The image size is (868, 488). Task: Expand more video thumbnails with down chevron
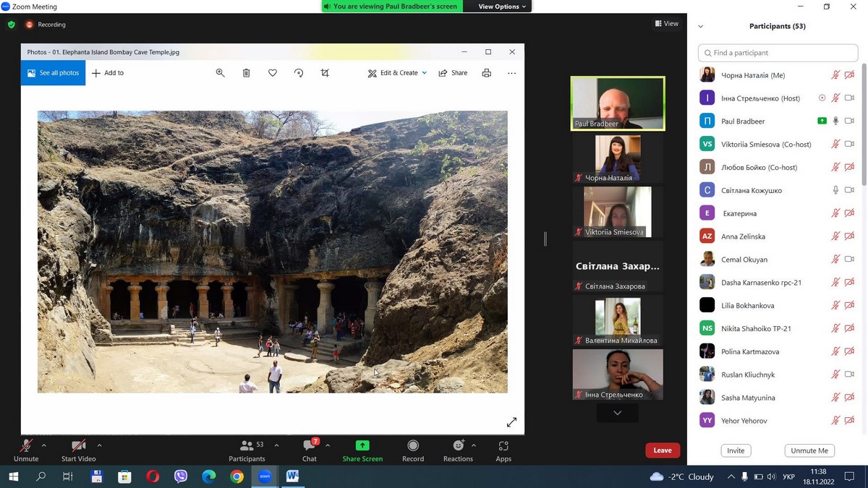[617, 413]
